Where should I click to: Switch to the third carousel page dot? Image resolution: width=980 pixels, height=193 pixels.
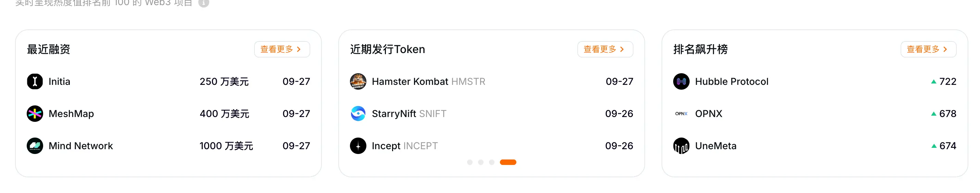point(491,162)
